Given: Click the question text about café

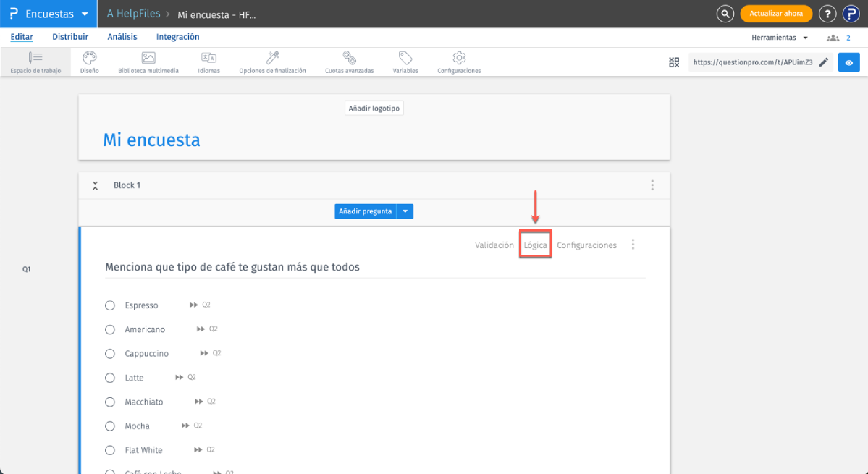Looking at the screenshot, I should (232, 267).
